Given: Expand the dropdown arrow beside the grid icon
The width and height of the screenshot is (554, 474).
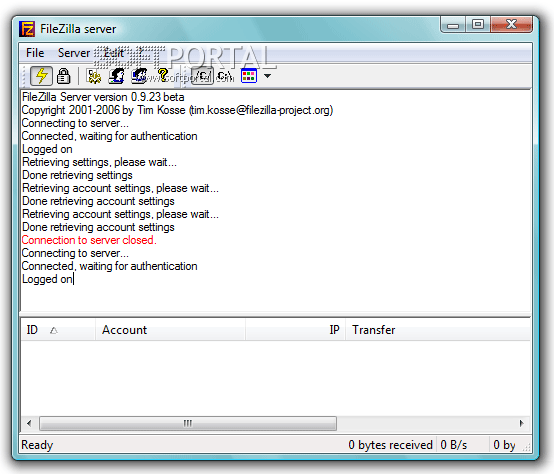Looking at the screenshot, I should click(x=267, y=76).
